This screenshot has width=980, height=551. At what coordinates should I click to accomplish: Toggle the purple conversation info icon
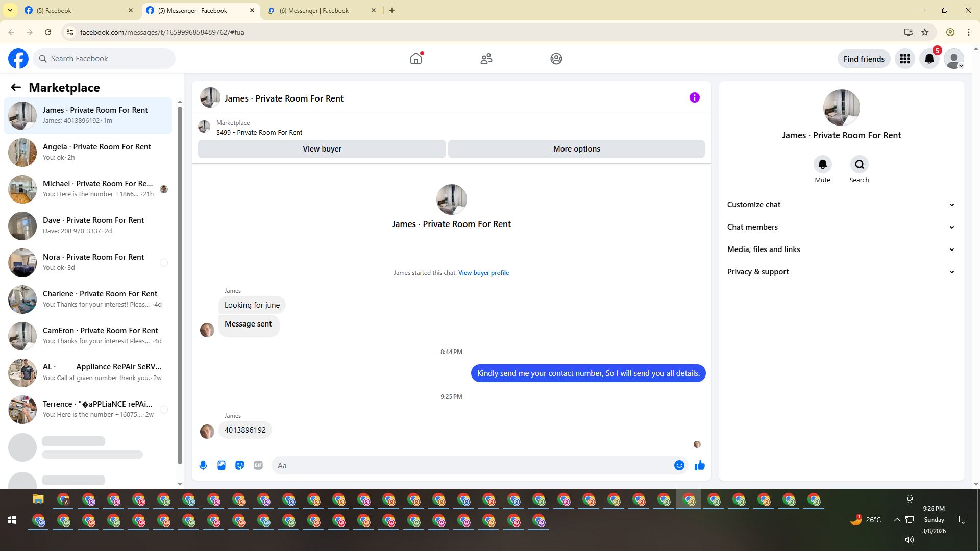[x=694, y=97]
